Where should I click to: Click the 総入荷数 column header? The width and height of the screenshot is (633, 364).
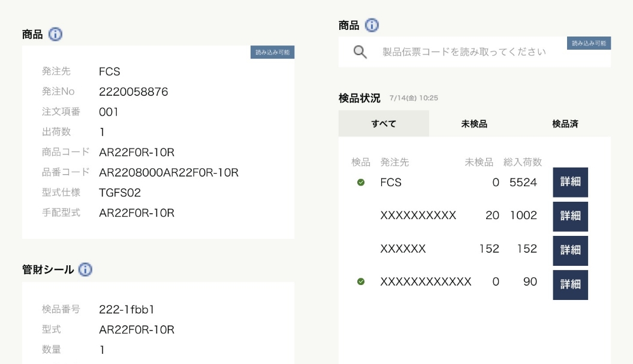click(522, 162)
